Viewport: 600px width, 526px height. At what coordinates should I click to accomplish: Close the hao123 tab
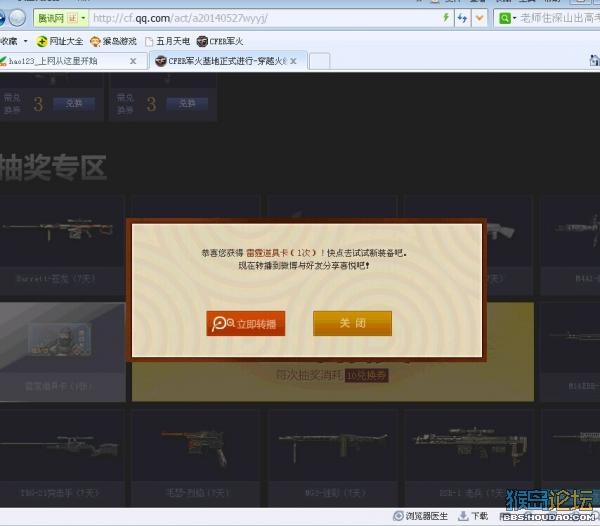pos(133,61)
